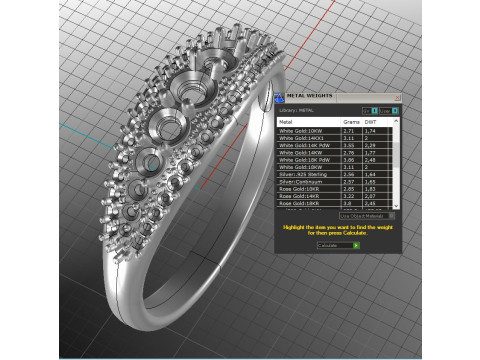Select the White Gold:14K PdW row
The height and width of the screenshot is (360, 480).
(335, 145)
